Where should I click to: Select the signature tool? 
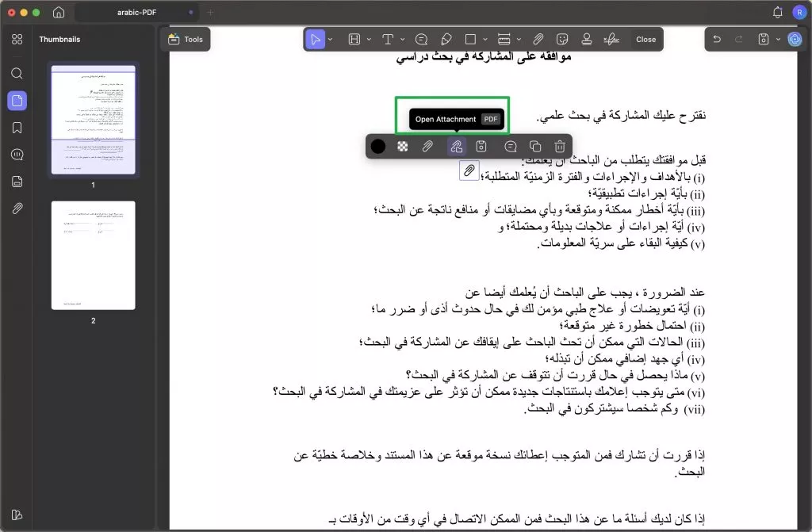click(611, 40)
